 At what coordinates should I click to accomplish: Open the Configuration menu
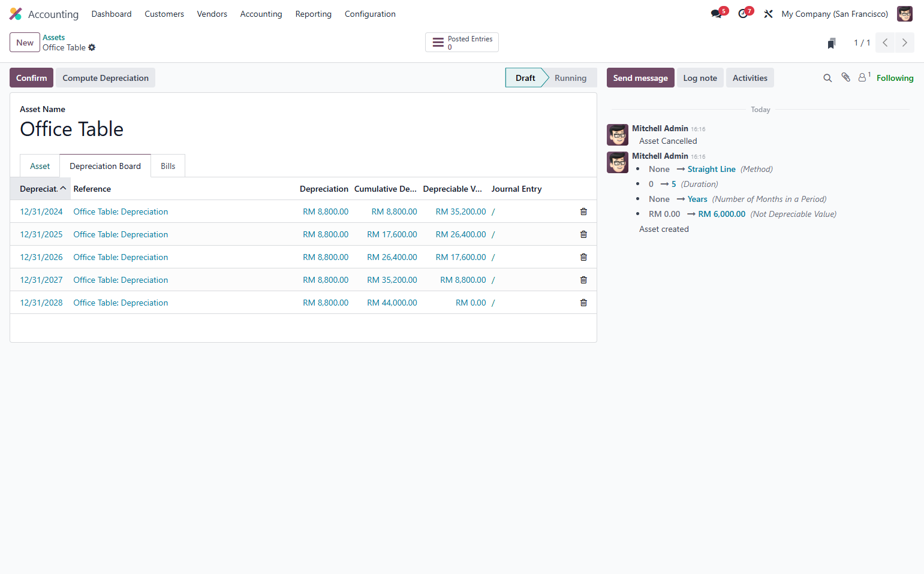[x=370, y=14]
